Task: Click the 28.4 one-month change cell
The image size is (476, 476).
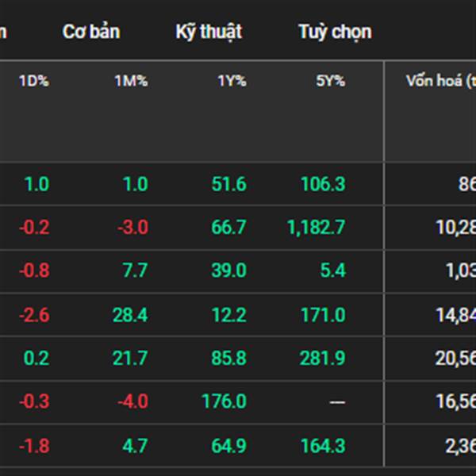Action: tap(130, 315)
